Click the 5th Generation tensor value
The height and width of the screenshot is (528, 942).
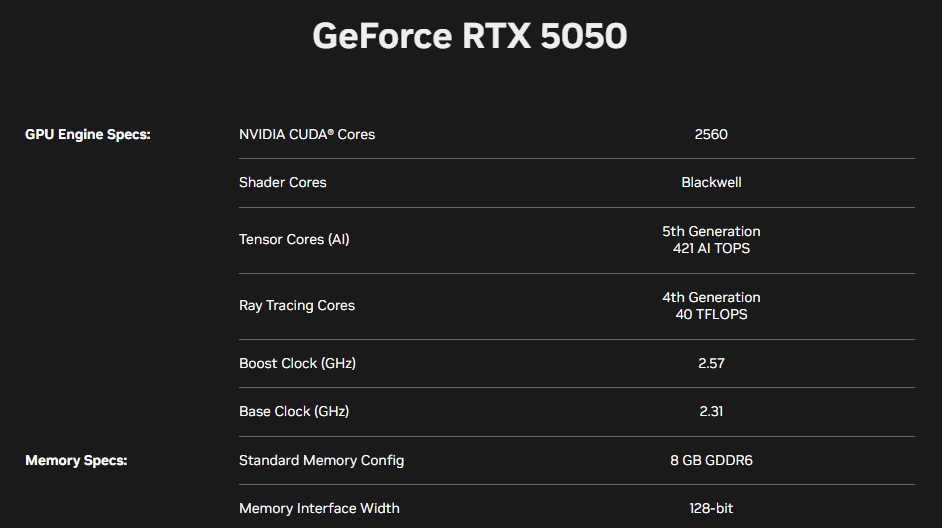pos(711,231)
